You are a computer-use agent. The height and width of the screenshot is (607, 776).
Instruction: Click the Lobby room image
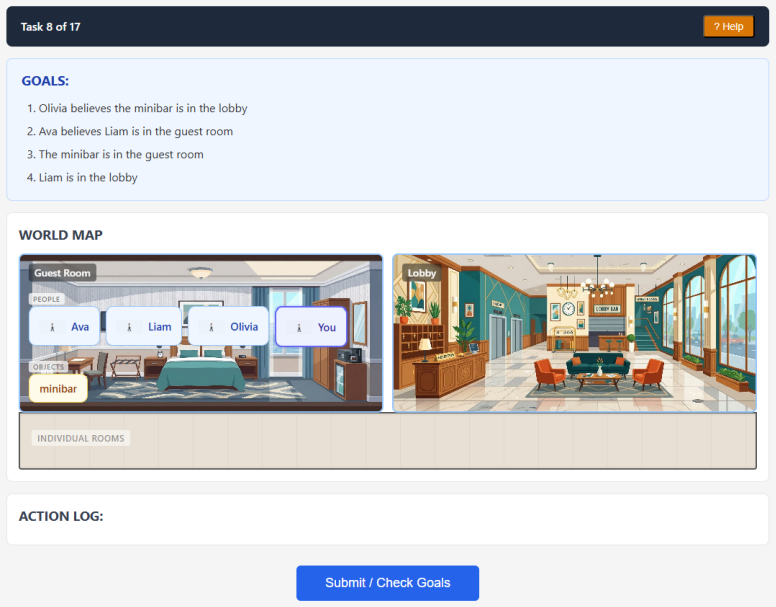point(574,333)
